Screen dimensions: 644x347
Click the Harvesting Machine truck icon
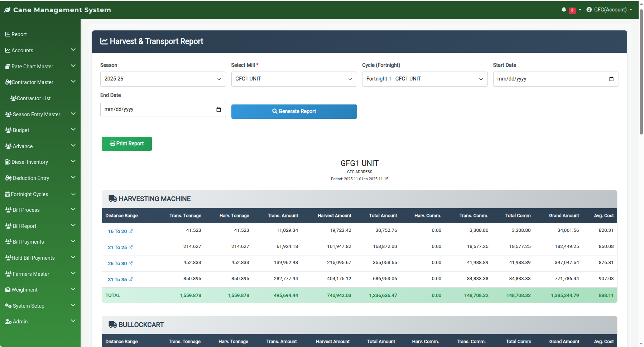click(113, 199)
